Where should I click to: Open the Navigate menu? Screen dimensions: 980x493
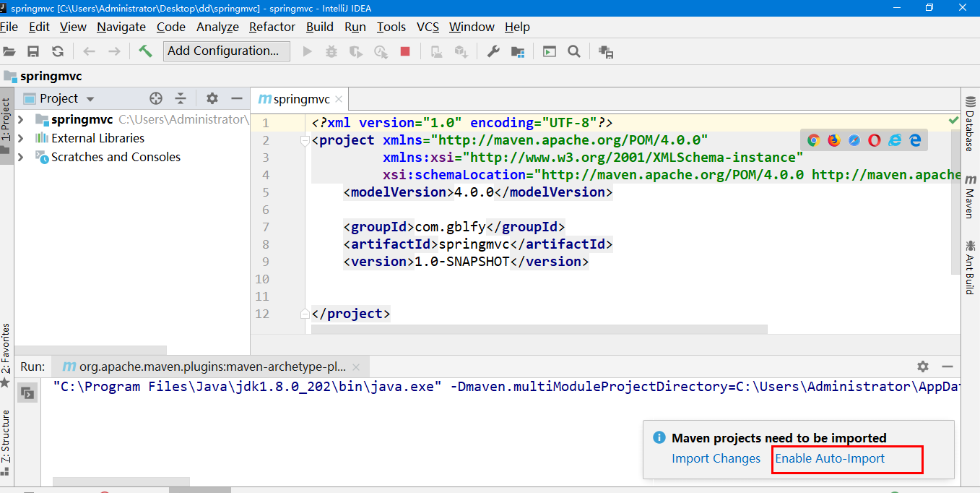click(121, 27)
